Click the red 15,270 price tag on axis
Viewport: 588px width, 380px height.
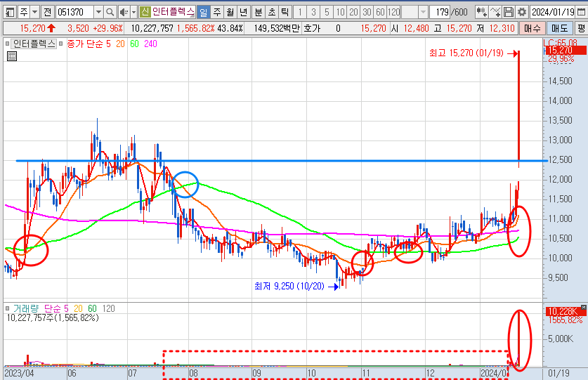566,51
